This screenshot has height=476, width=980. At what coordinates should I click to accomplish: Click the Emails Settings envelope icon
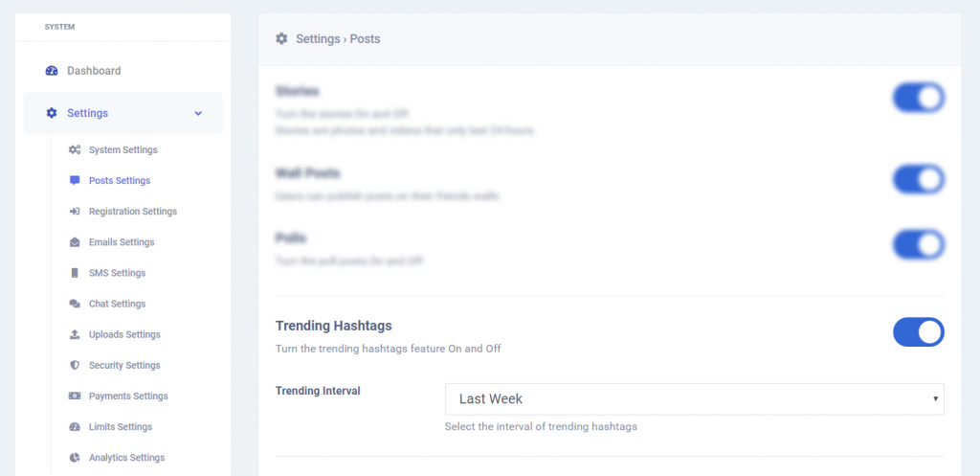pyautogui.click(x=75, y=242)
